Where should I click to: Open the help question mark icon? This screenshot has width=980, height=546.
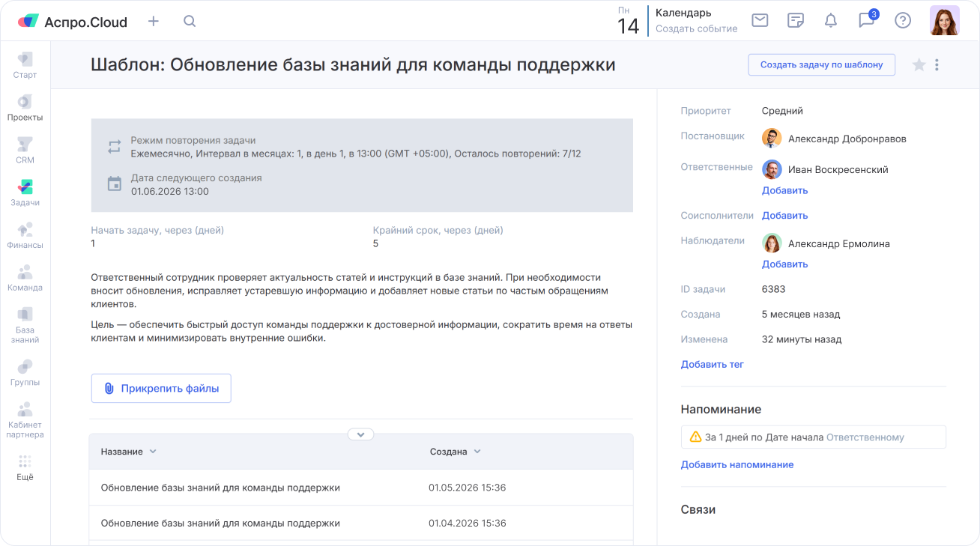pos(903,20)
